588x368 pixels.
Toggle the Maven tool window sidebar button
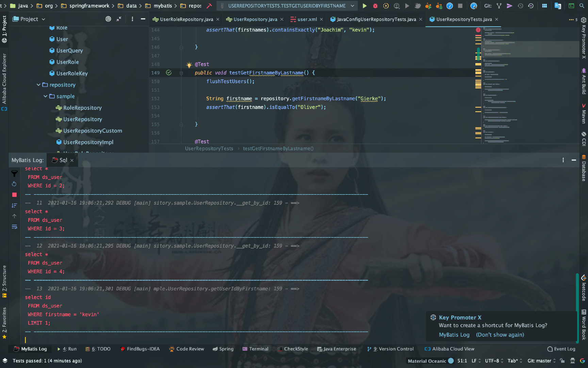584,114
